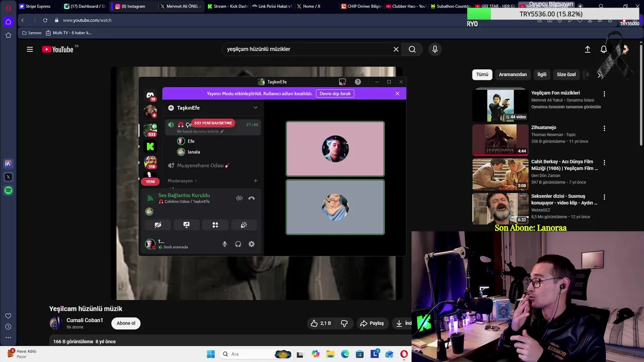Screen dimensions: 644x362
Task: Join Muayenehane Odası voice channel
Action: point(204,165)
